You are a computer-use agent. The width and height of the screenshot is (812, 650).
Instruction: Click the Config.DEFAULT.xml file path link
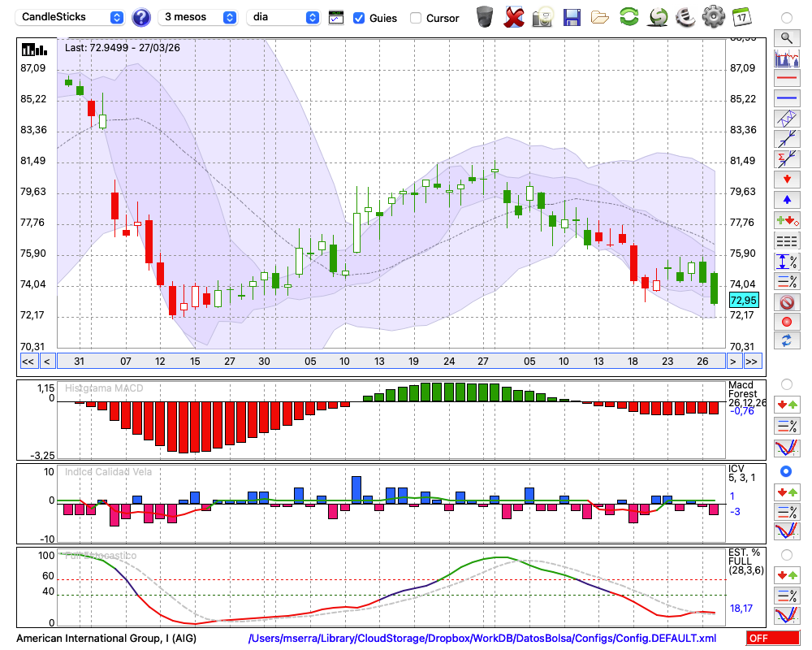tap(482, 639)
